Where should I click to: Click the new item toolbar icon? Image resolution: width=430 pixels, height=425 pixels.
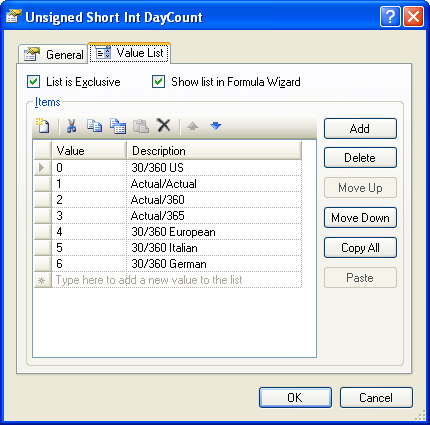43,126
